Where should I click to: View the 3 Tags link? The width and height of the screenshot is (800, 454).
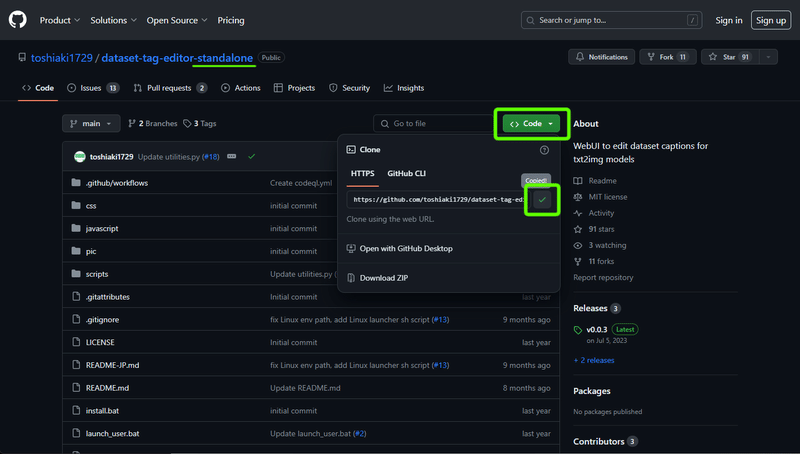pos(200,123)
